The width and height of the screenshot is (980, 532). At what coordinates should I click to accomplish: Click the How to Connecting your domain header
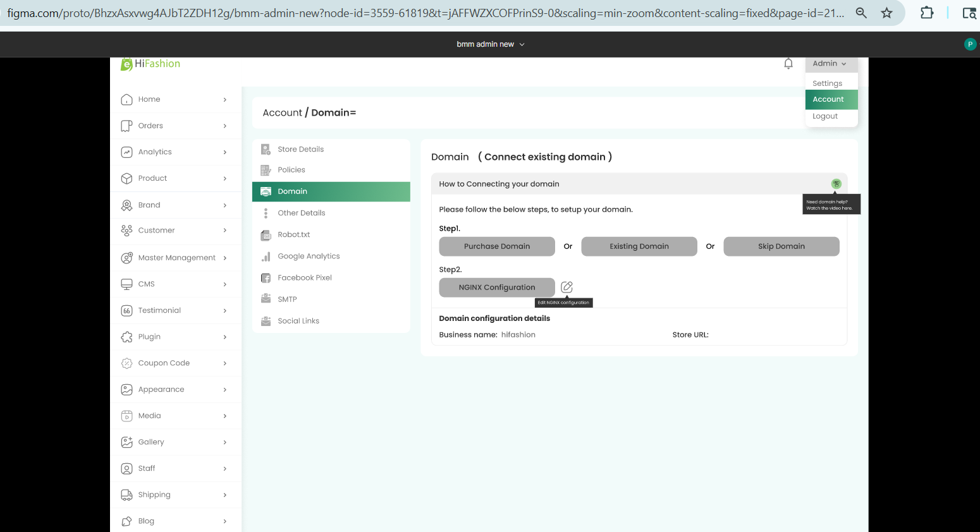click(x=639, y=184)
